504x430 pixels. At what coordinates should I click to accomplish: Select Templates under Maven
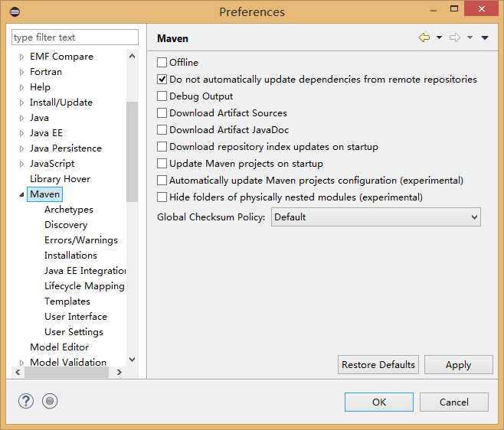coord(67,301)
